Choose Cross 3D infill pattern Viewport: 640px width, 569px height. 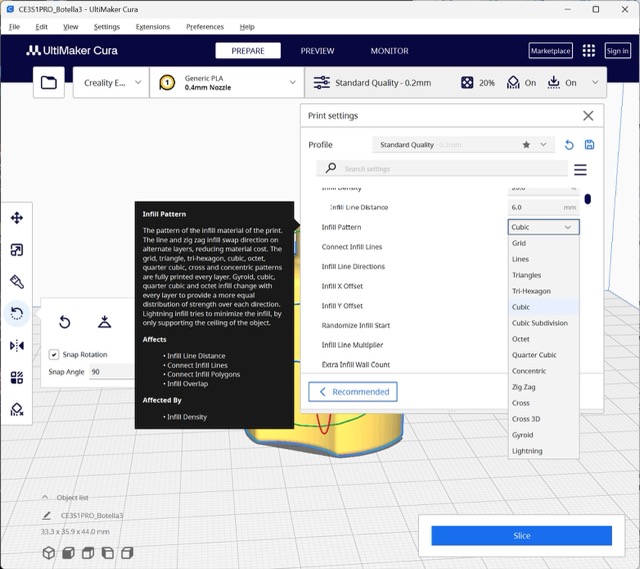pyautogui.click(x=543, y=419)
